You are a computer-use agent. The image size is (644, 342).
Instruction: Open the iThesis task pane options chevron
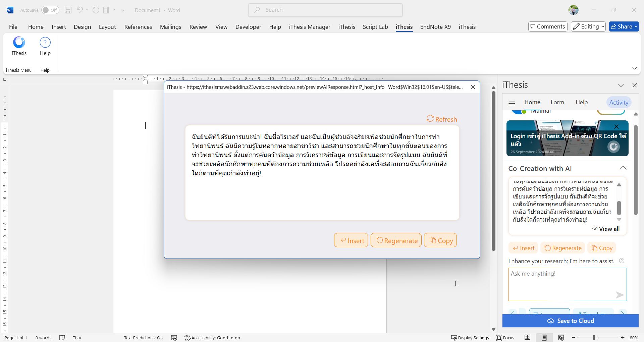pyautogui.click(x=621, y=85)
